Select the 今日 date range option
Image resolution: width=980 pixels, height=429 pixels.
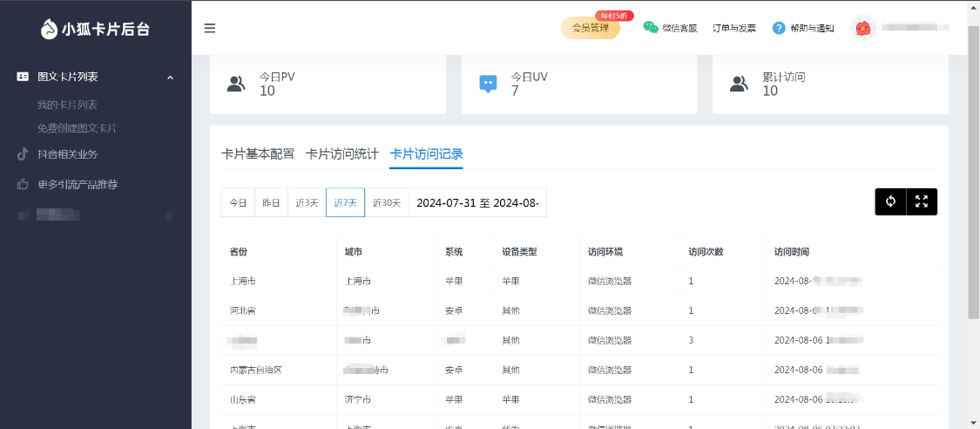[238, 202]
